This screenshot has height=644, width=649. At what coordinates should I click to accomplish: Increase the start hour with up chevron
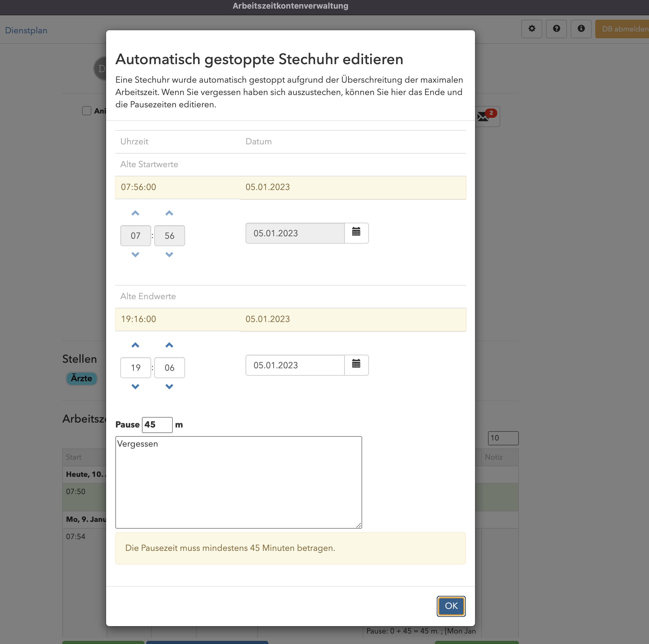[135, 213]
